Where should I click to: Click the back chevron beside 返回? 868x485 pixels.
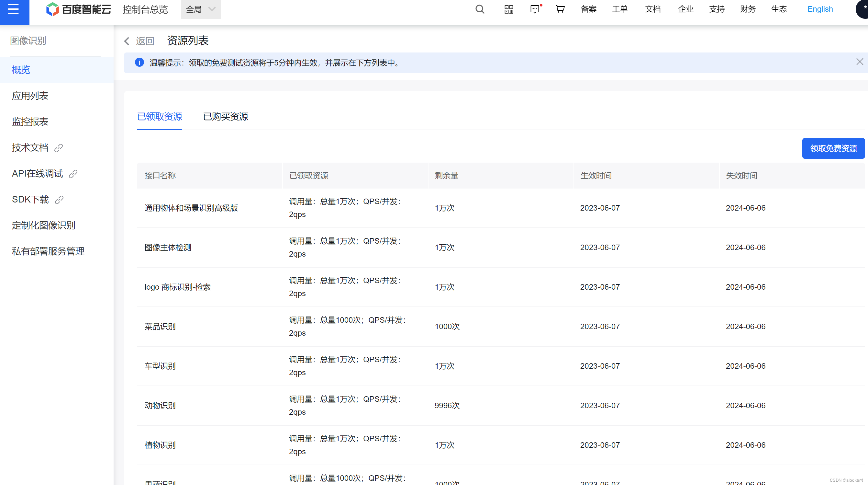[127, 41]
